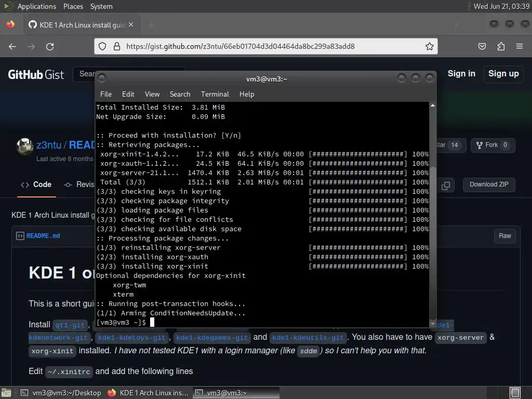Click the xorg-xinit code text on page
The width and height of the screenshot is (532, 399).
(52, 351)
